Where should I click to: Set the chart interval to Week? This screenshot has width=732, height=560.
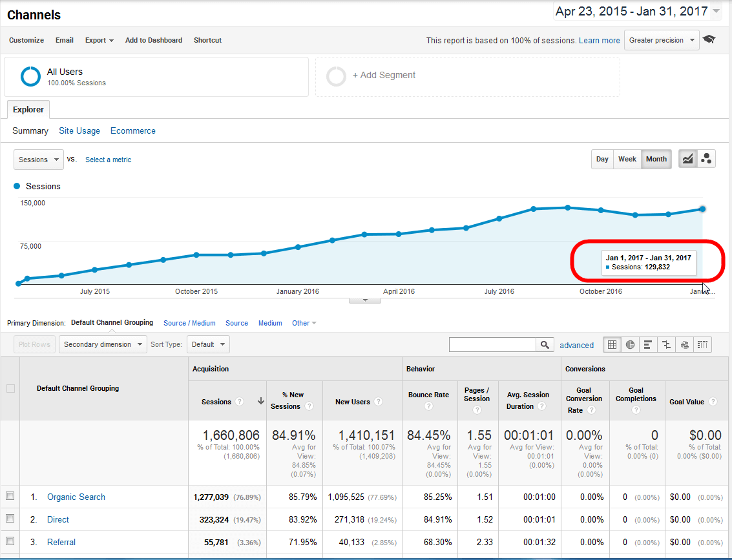point(627,159)
